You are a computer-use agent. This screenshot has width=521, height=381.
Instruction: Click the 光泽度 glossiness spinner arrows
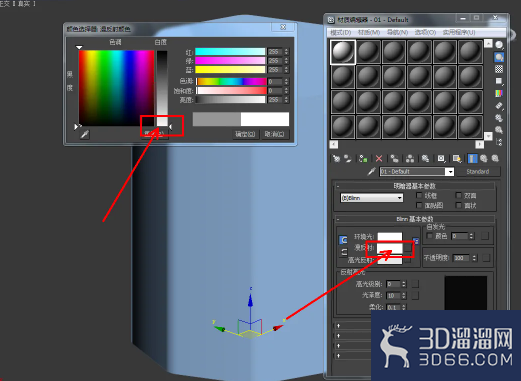(x=404, y=295)
